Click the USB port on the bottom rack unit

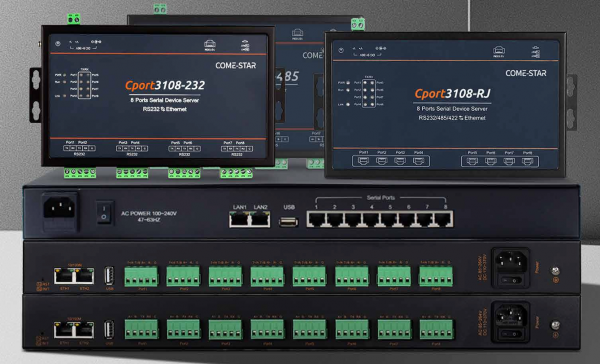tap(109, 330)
